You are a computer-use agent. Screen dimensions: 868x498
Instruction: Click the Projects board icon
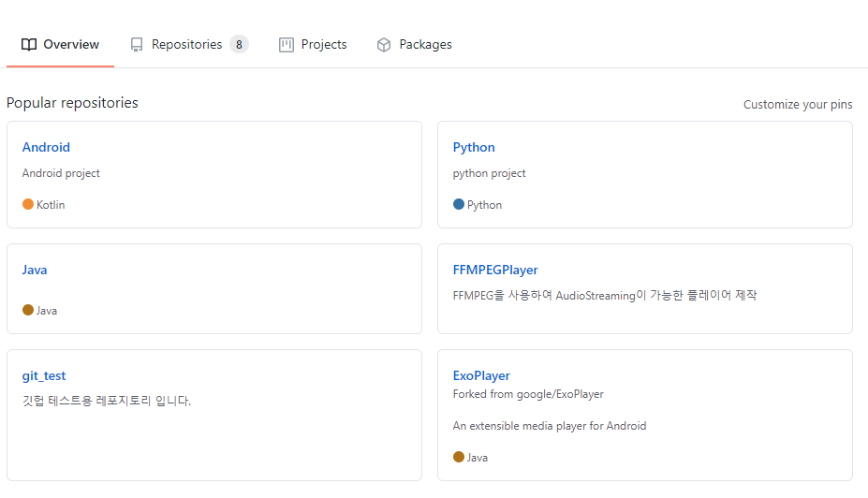click(287, 45)
